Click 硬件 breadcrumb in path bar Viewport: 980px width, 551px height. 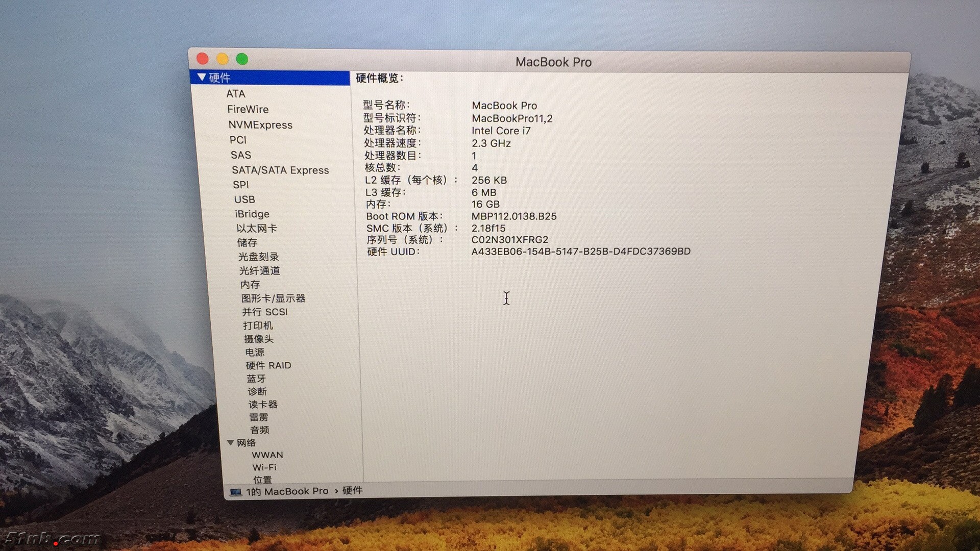(352, 490)
